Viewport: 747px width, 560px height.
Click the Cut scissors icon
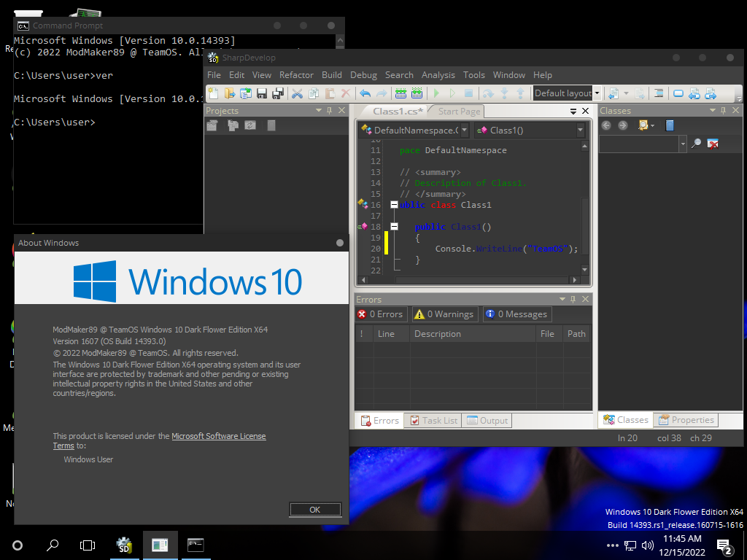pyautogui.click(x=297, y=93)
